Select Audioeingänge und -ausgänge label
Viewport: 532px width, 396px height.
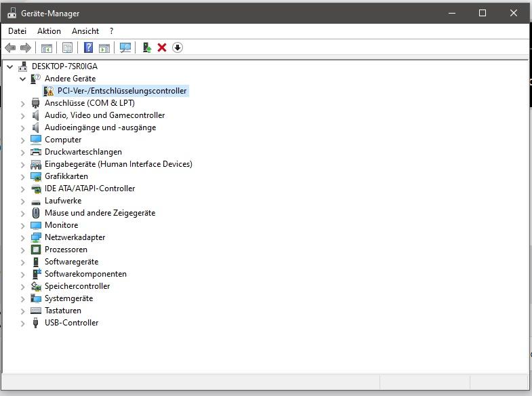[100, 127]
